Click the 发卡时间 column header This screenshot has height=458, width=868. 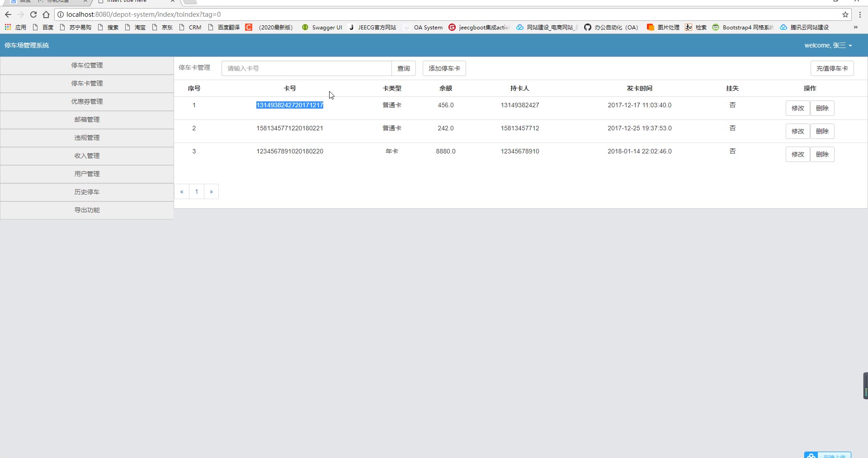pyautogui.click(x=640, y=88)
